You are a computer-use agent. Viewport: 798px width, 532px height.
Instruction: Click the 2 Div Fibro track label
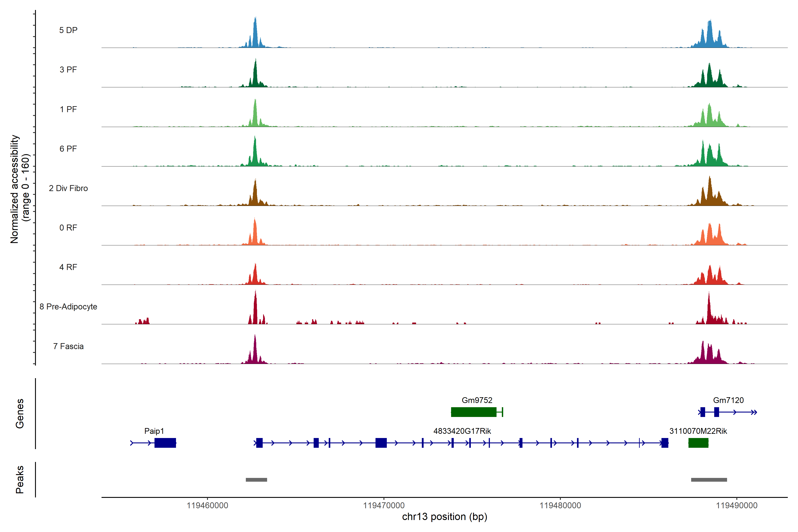pyautogui.click(x=68, y=188)
